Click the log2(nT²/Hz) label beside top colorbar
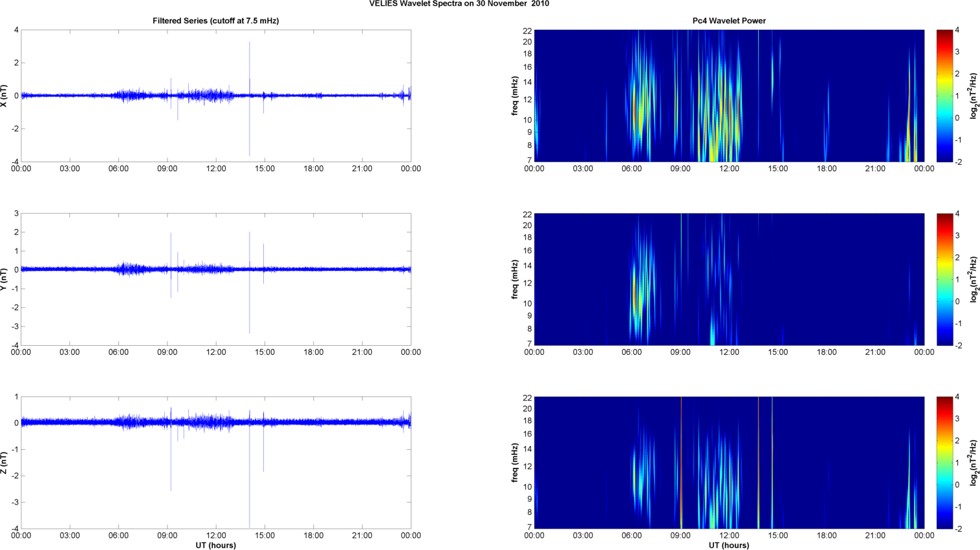980x550 pixels. click(973, 96)
